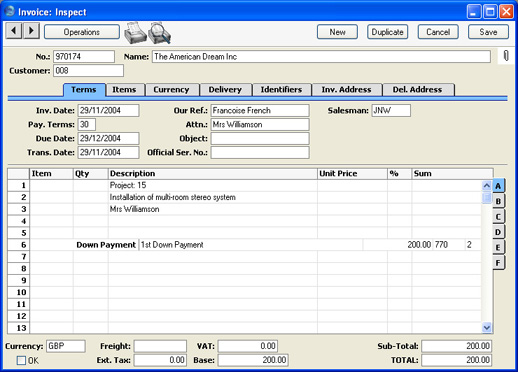Click the Pay. Terms field
This screenshot has height=372, width=518.
tap(87, 124)
